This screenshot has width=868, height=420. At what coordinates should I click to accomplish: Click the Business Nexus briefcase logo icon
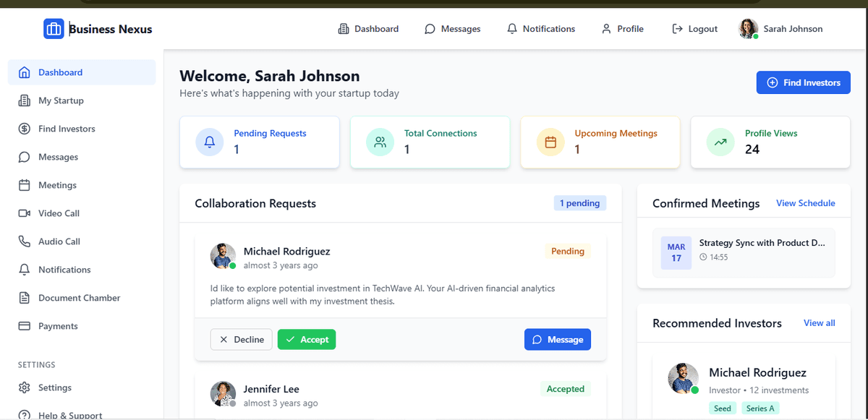54,29
